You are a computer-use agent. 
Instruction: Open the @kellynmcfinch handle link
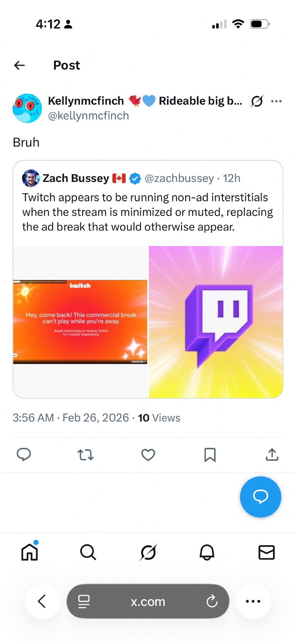tap(88, 116)
